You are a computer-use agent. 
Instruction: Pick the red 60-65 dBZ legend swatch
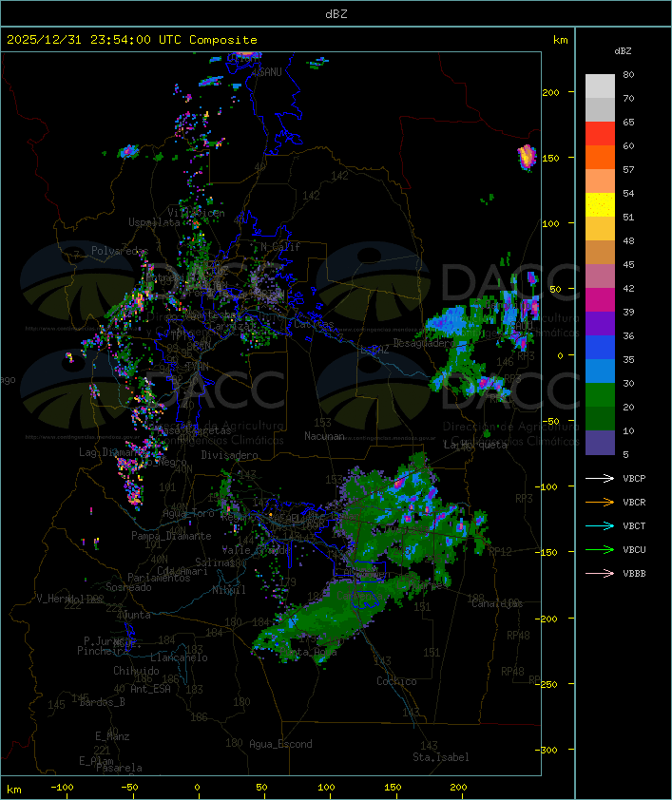(x=600, y=134)
